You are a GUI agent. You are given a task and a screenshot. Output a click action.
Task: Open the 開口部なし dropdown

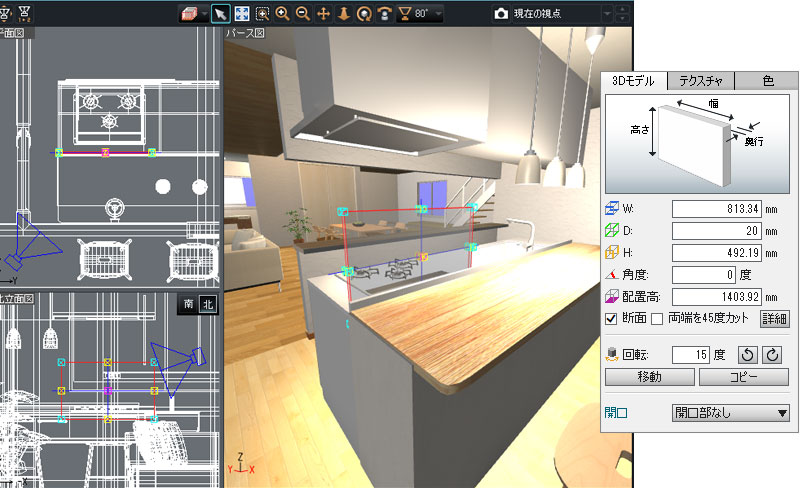pyautogui.click(x=730, y=412)
